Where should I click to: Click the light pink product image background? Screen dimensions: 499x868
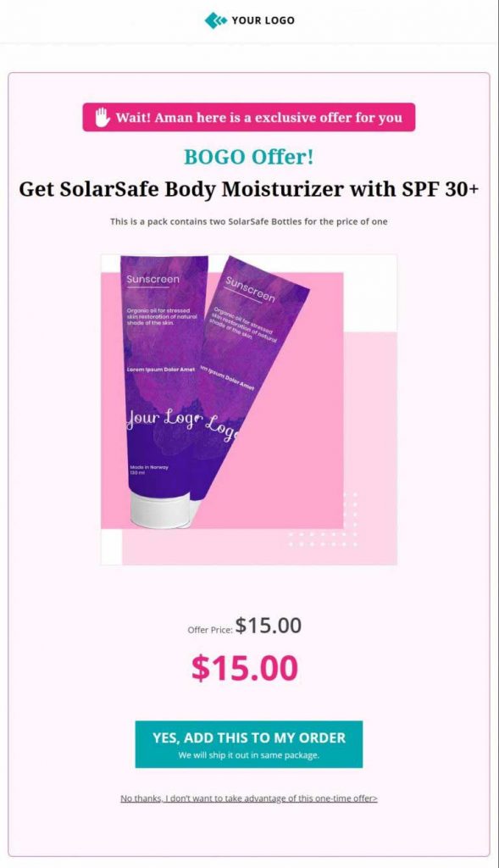(369, 442)
